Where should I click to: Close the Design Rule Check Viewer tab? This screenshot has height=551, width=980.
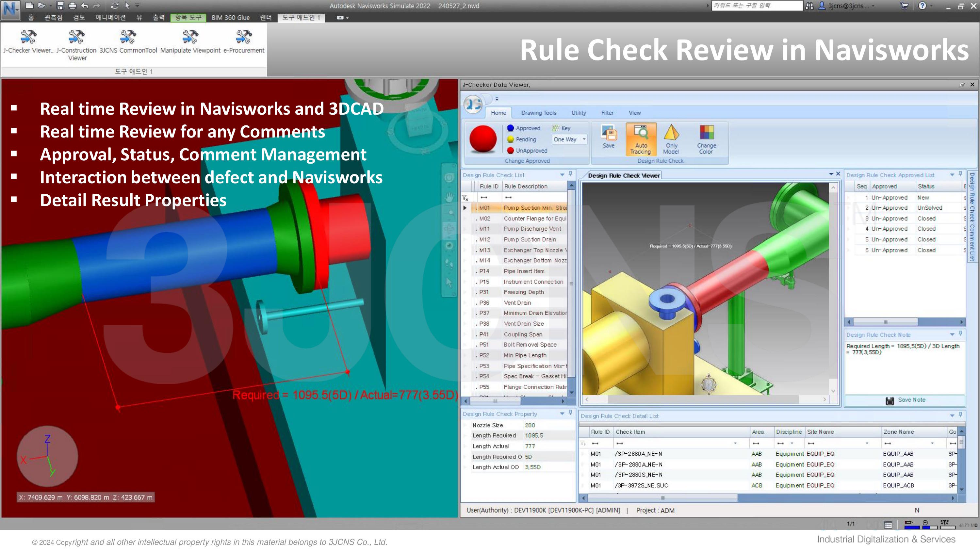point(838,174)
